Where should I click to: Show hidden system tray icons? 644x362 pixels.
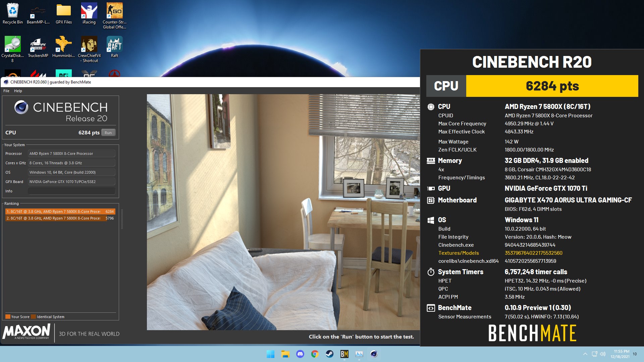(585, 354)
